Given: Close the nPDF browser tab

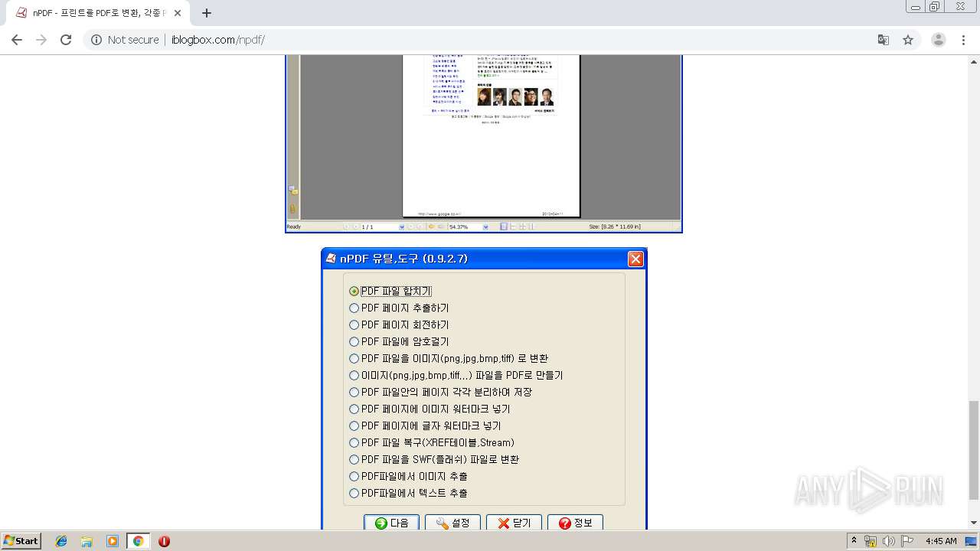Looking at the screenshot, I should [x=178, y=13].
